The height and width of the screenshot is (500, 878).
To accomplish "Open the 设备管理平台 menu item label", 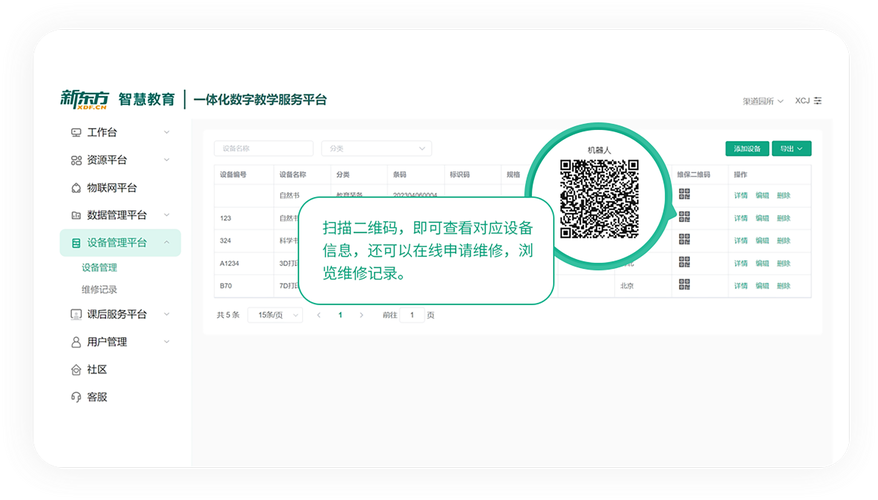I will tap(116, 242).
